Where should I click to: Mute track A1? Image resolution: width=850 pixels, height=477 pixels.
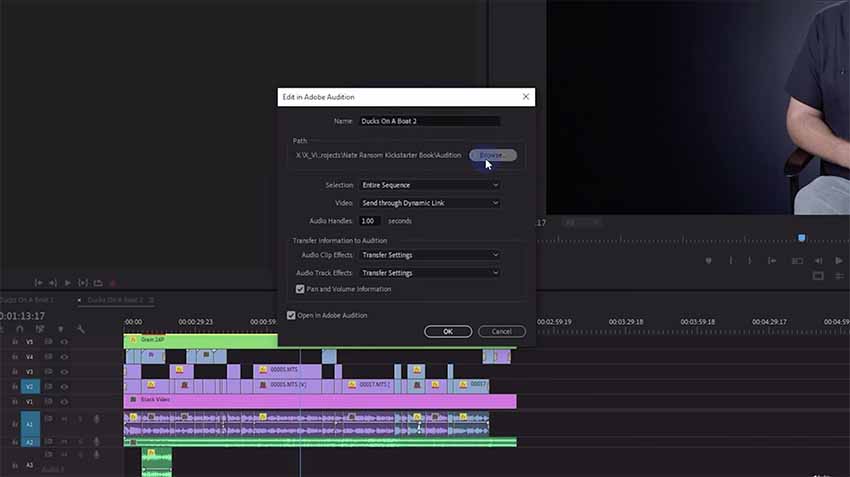pyautogui.click(x=65, y=418)
